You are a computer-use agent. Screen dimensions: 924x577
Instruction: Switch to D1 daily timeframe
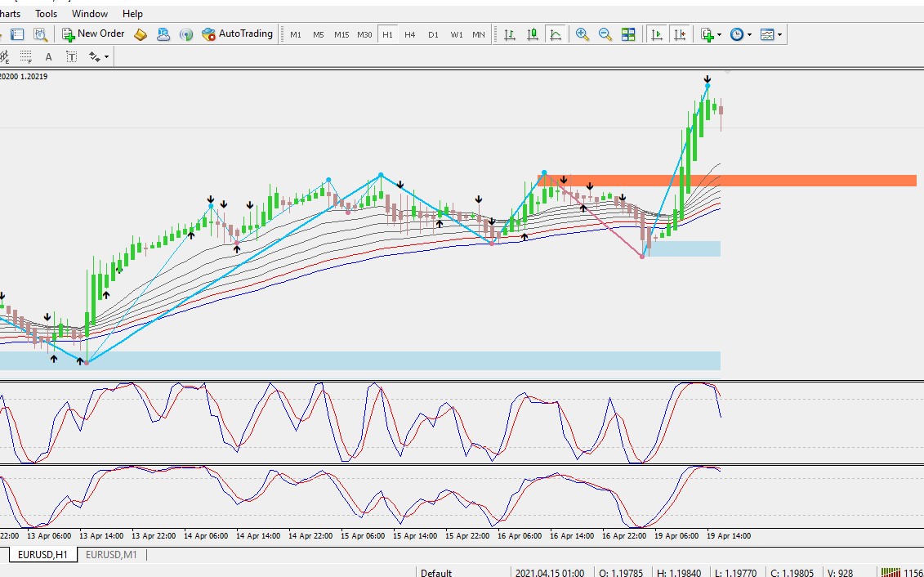(433, 35)
